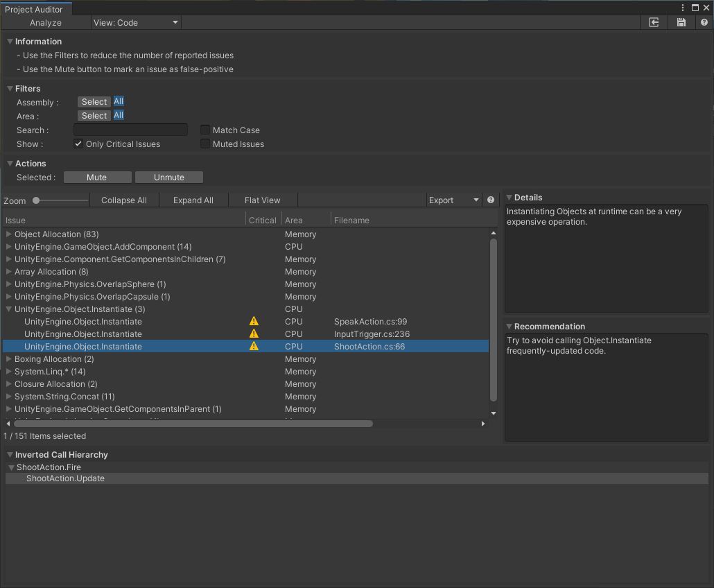
Task: Collapse the Details panel
Action: [509, 197]
